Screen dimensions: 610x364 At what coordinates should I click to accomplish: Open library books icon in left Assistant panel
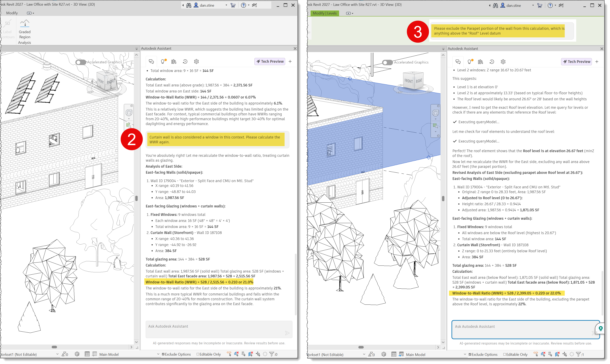tap(174, 62)
